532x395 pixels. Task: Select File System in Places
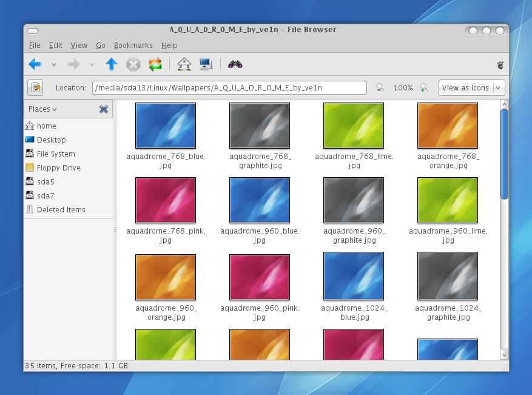click(x=68, y=154)
